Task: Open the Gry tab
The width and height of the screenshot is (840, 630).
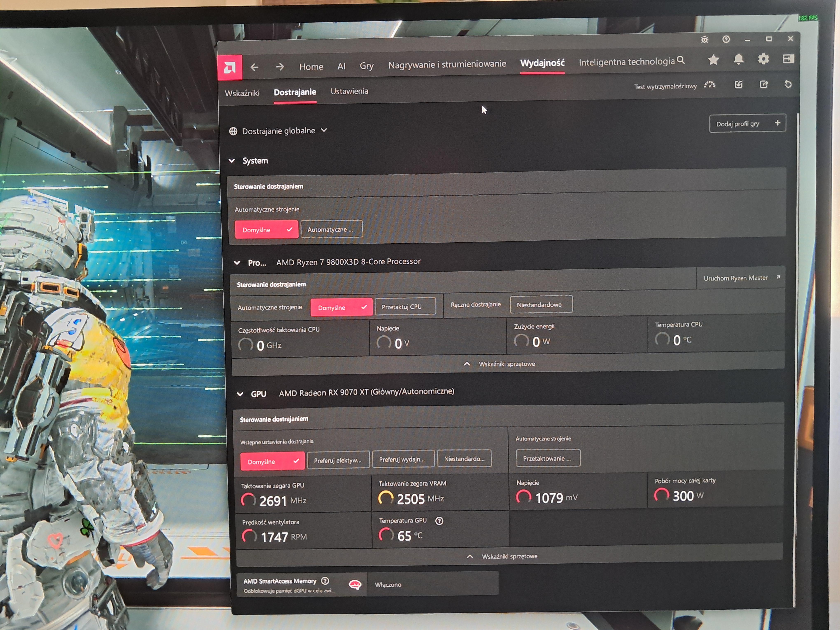Action: (366, 66)
